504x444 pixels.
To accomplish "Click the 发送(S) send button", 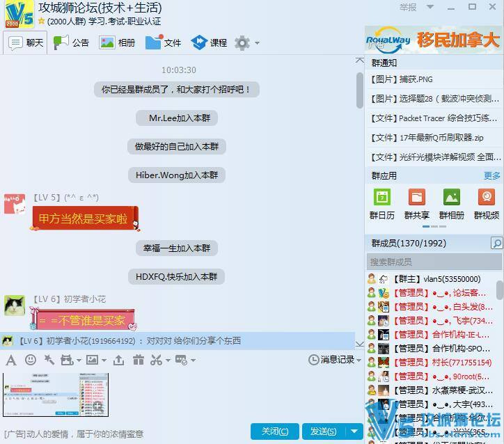I will pos(324,431).
